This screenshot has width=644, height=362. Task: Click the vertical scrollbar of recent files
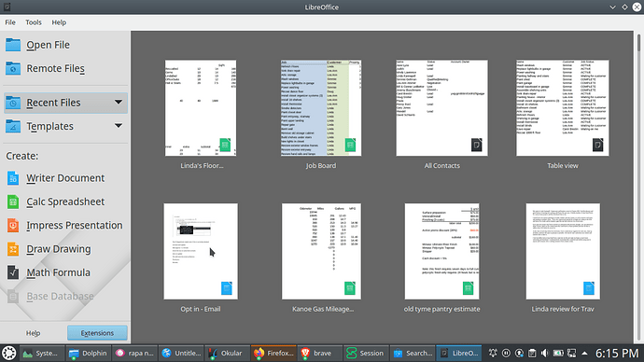[638, 187]
